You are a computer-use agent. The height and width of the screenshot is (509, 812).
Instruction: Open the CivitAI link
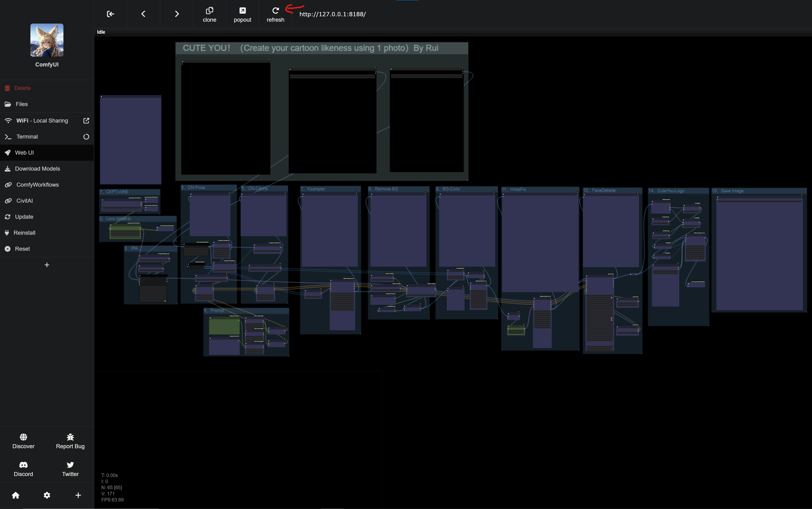coord(47,201)
